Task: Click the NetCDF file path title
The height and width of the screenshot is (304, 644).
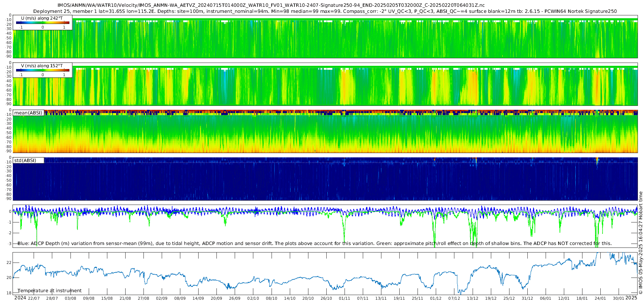Action: pyautogui.click(x=271, y=5)
